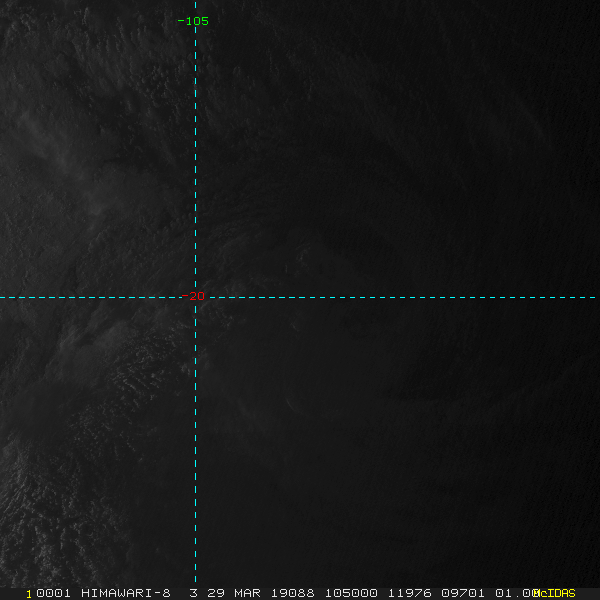Click the 09701 element value
This screenshot has width=600, height=600.
coord(463,593)
